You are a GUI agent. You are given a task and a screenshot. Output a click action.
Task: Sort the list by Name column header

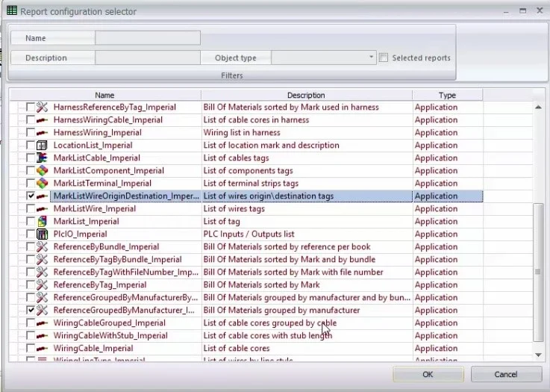click(x=104, y=95)
